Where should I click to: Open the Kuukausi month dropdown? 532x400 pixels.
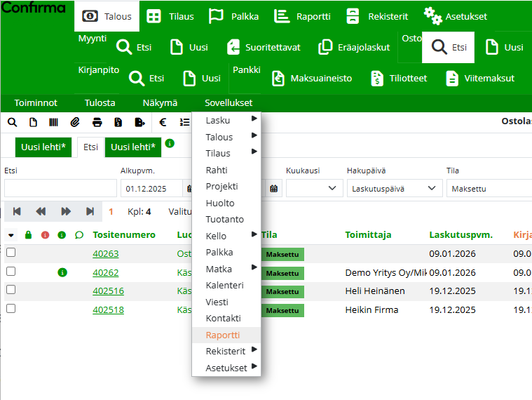pyautogui.click(x=313, y=188)
